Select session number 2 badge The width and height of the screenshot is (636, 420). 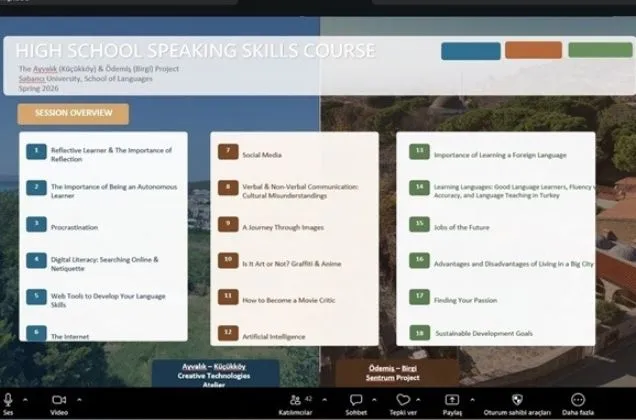[x=37, y=188]
